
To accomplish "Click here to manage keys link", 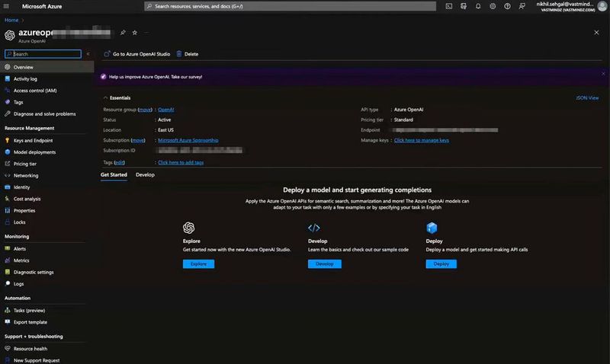I will pyautogui.click(x=422, y=140).
